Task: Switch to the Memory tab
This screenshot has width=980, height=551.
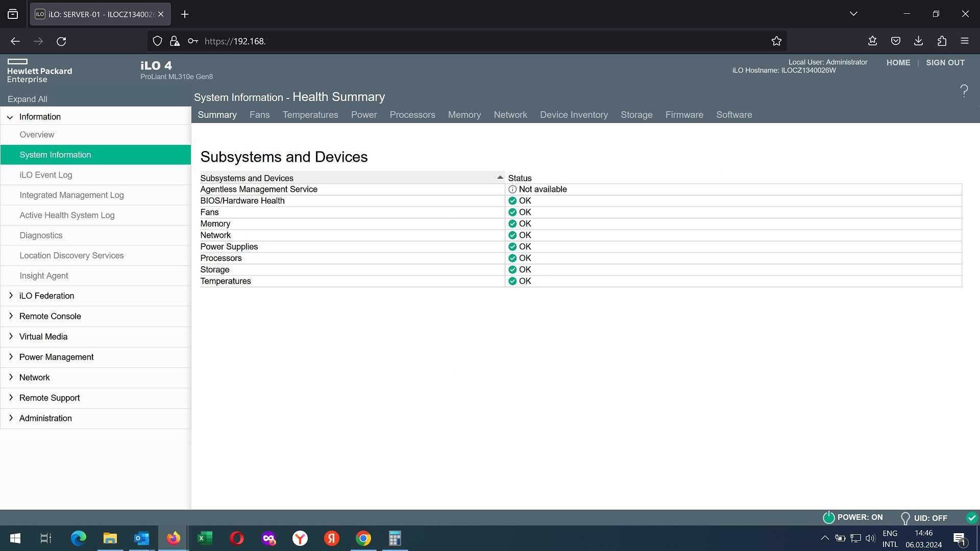Action: tap(464, 115)
